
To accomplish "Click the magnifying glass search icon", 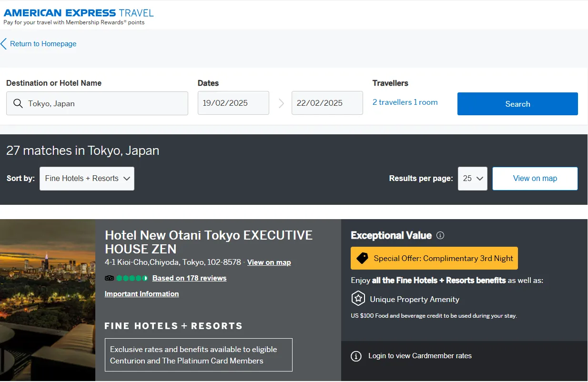I will coord(18,103).
